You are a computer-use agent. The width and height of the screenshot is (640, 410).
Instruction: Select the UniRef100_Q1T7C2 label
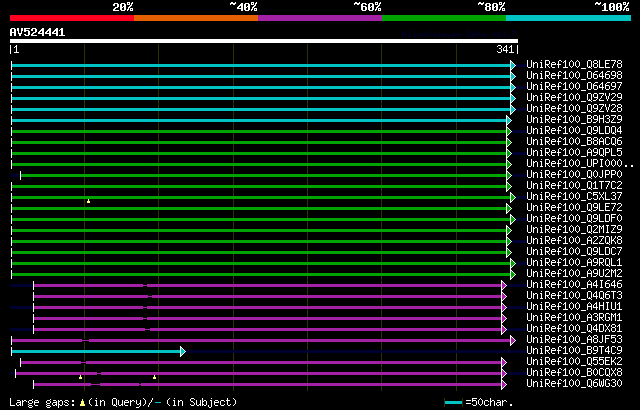[574, 186]
